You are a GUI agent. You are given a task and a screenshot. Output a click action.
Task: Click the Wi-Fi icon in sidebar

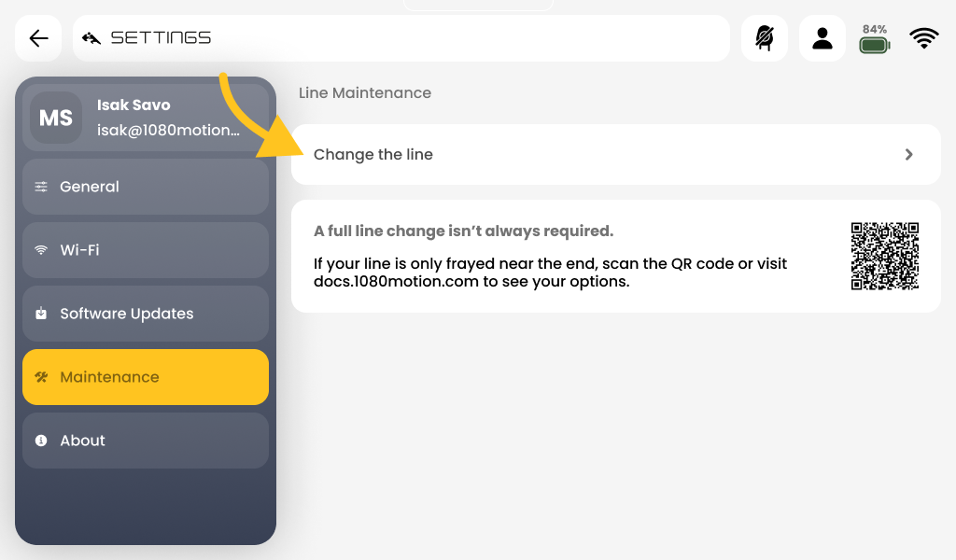click(41, 250)
